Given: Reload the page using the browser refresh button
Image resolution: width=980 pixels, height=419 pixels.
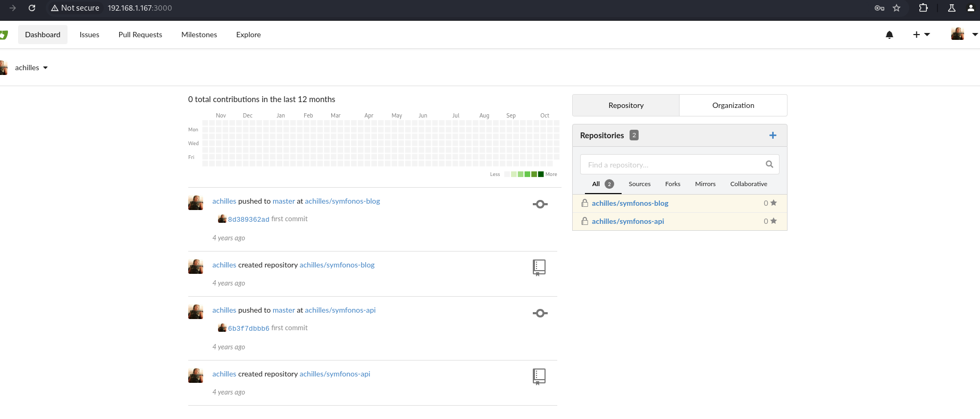Looking at the screenshot, I should click(x=32, y=8).
